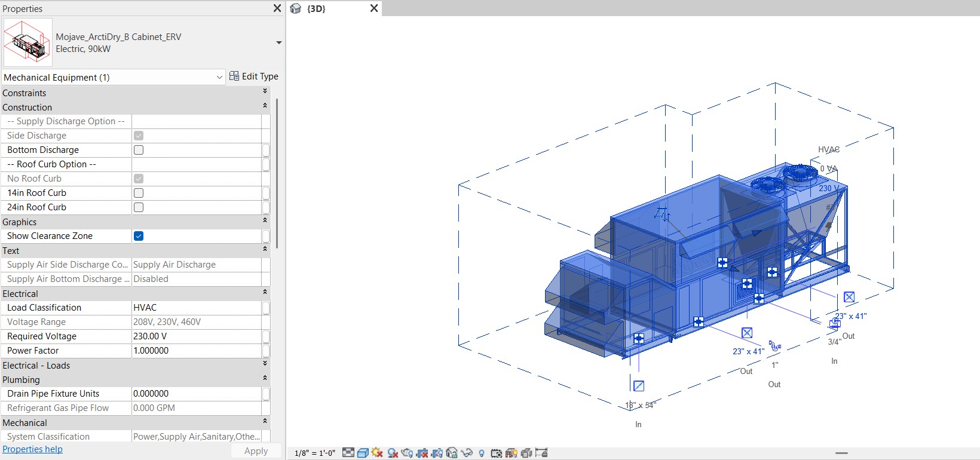This screenshot has height=460, width=980.
Task: Click associate parameter button beside Power Factor
Action: tap(266, 351)
